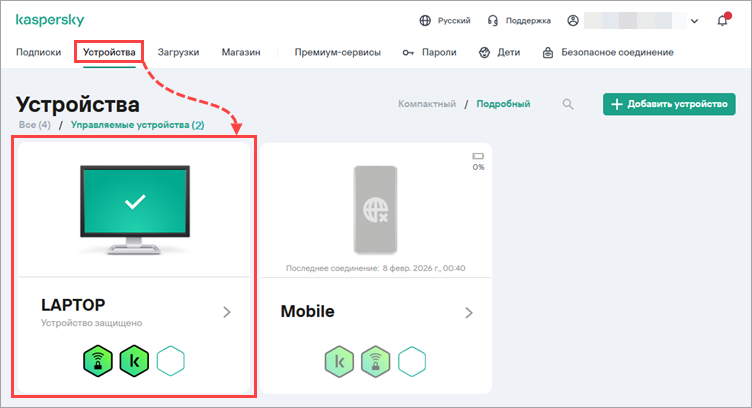Click the Mobile battery 0% indicator

click(x=478, y=162)
